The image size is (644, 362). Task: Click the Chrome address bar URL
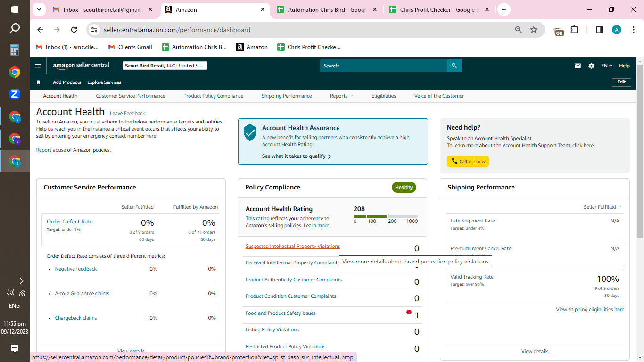177,30
